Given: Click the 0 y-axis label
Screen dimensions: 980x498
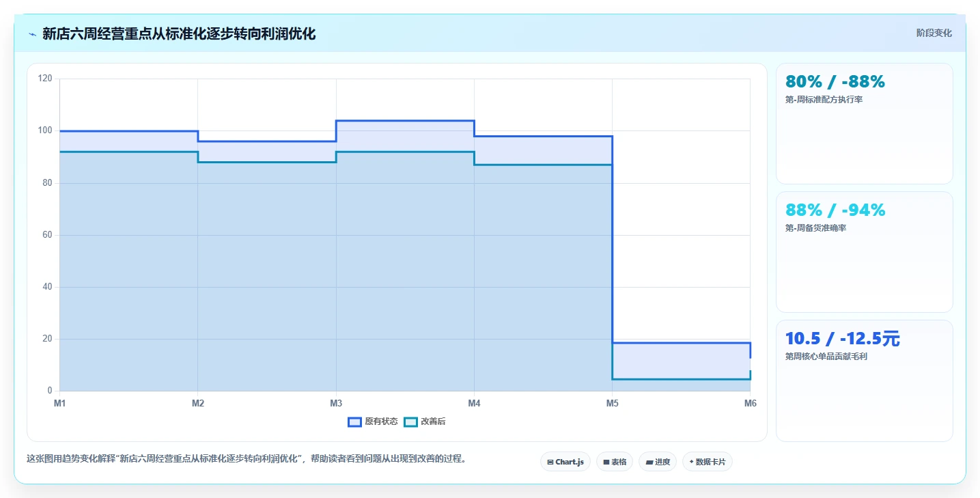Looking at the screenshot, I should click(x=50, y=391).
